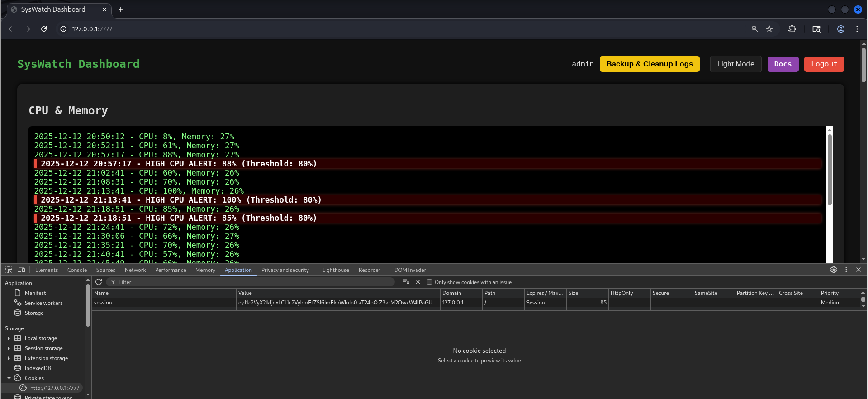Screen dimensions: 868x399
Task: Delete selected cookie X icon
Action: (418, 282)
